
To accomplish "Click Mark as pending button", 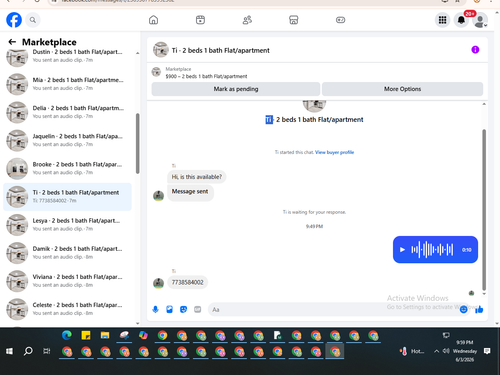I will 236,89.
